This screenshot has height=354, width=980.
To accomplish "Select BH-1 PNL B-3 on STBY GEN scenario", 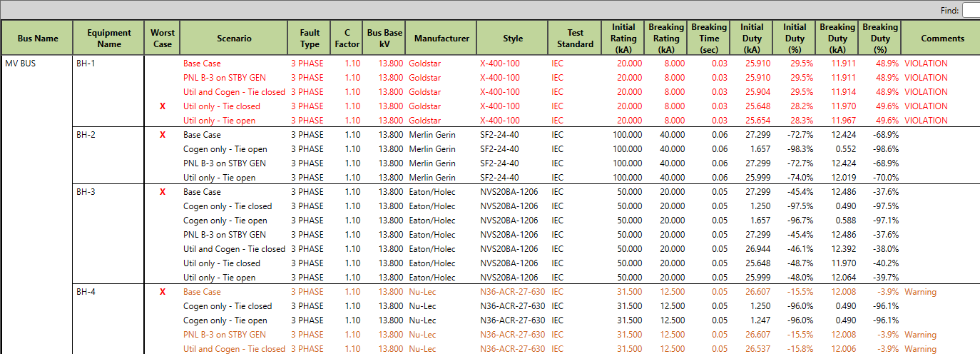I will point(225,78).
